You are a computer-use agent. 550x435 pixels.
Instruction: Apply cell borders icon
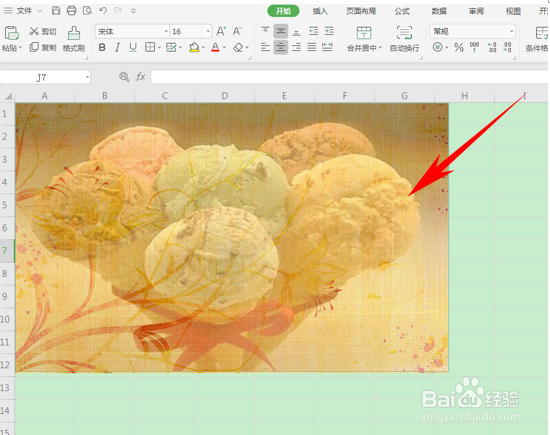[150, 47]
